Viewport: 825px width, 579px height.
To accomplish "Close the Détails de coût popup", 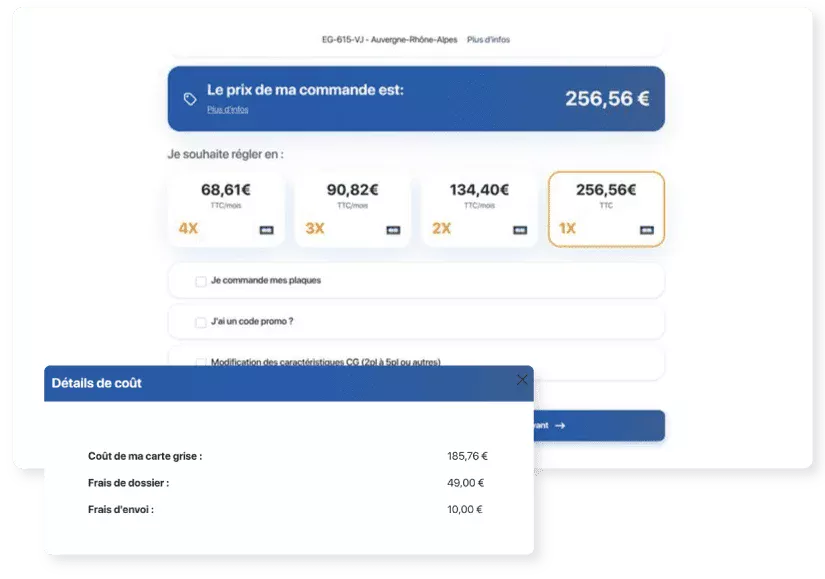I will coord(522,380).
